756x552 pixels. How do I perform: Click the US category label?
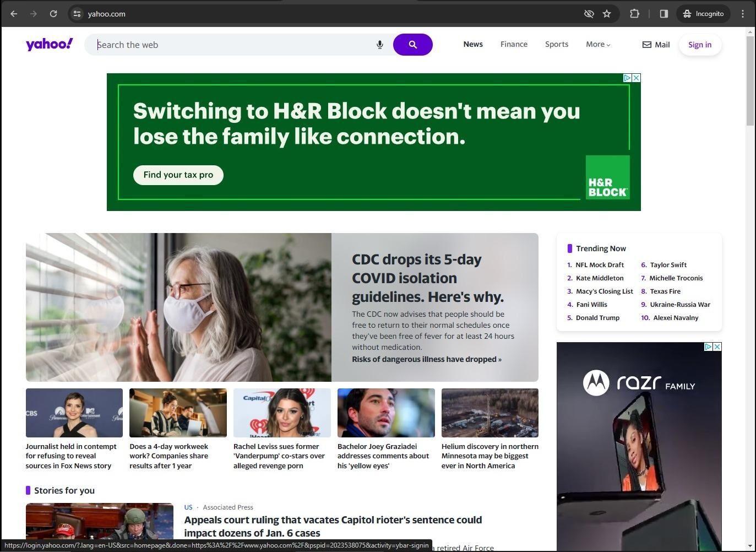(188, 507)
